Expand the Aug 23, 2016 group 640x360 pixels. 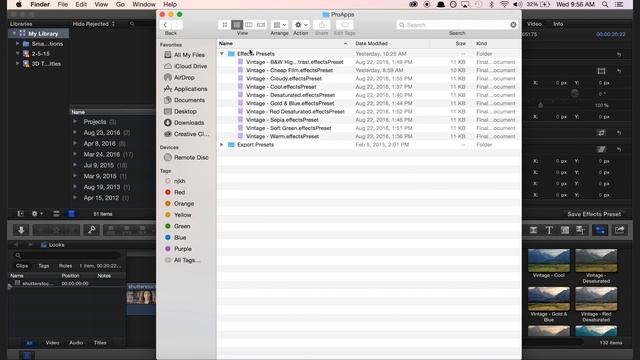pyautogui.click(x=75, y=133)
